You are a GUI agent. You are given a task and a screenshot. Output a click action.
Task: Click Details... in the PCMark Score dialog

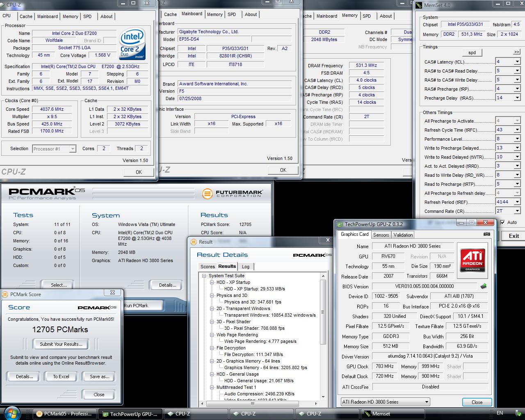point(24,377)
